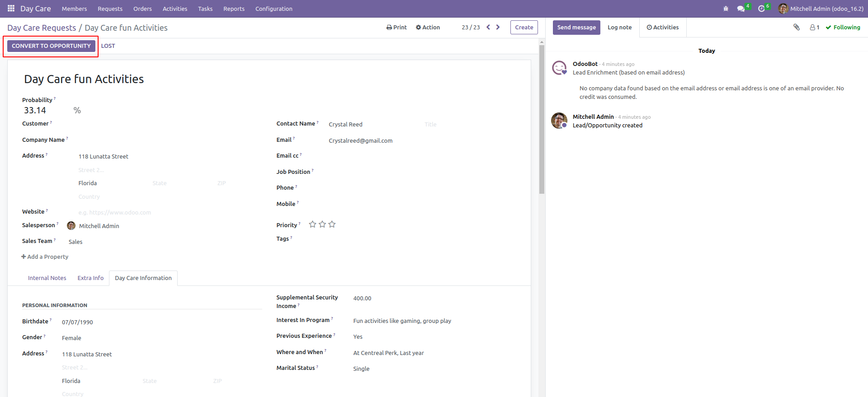
Task: Set priority to first star
Action: [312, 224]
